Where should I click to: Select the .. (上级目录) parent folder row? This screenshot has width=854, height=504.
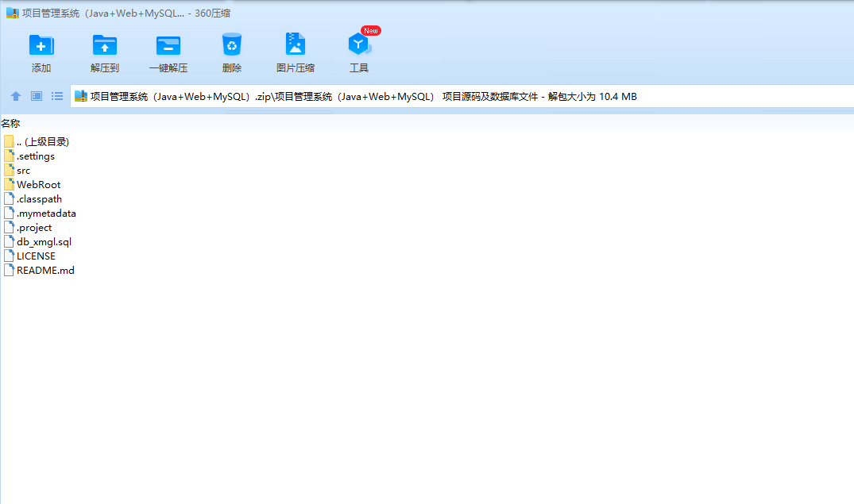coord(37,141)
